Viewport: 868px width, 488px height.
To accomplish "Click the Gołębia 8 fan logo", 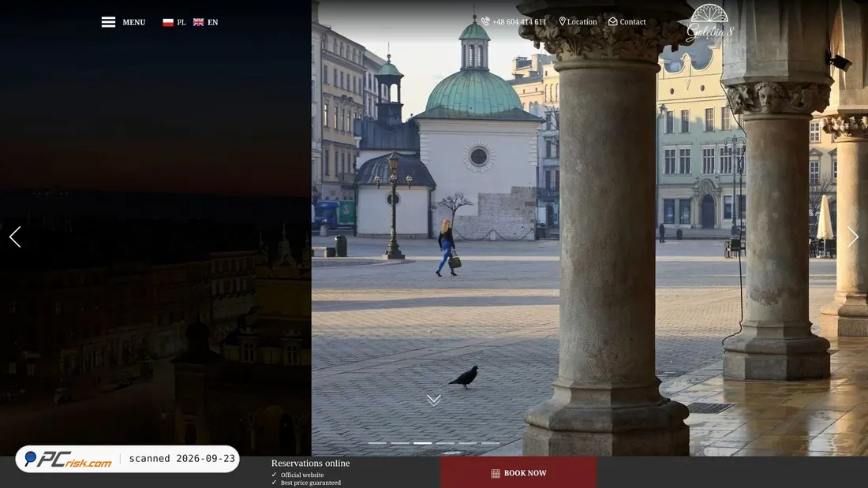I will coord(709,23).
